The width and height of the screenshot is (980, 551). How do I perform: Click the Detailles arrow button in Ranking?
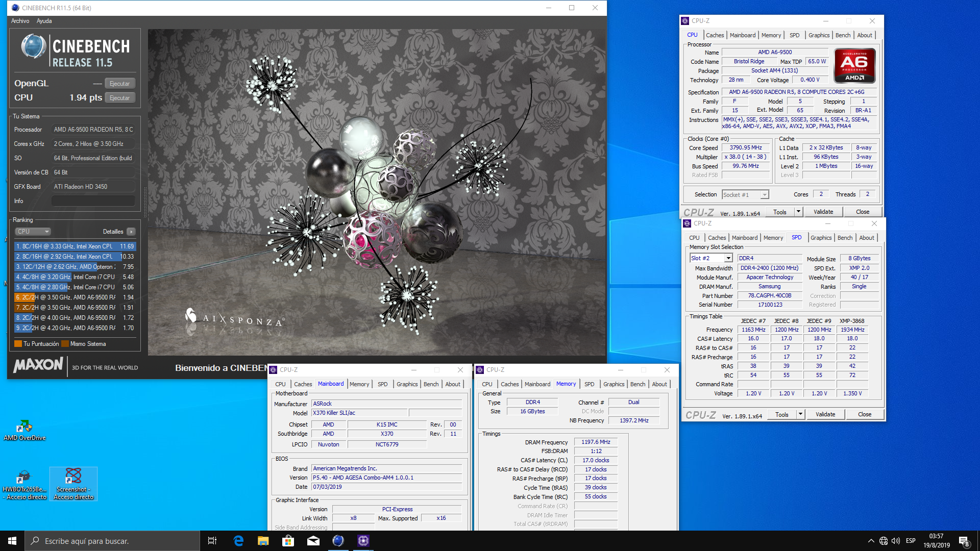click(131, 232)
